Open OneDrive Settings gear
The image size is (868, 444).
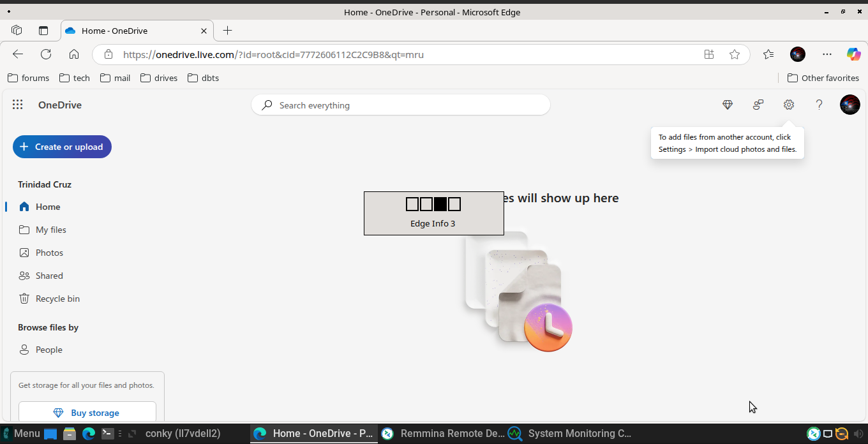tap(789, 105)
